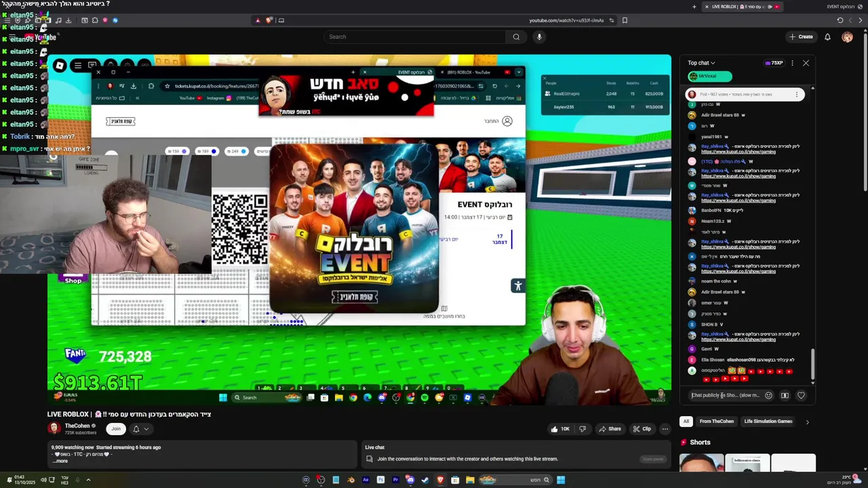Focus the YouTube search field
Screen dimensions: 868x488
(x=414, y=37)
